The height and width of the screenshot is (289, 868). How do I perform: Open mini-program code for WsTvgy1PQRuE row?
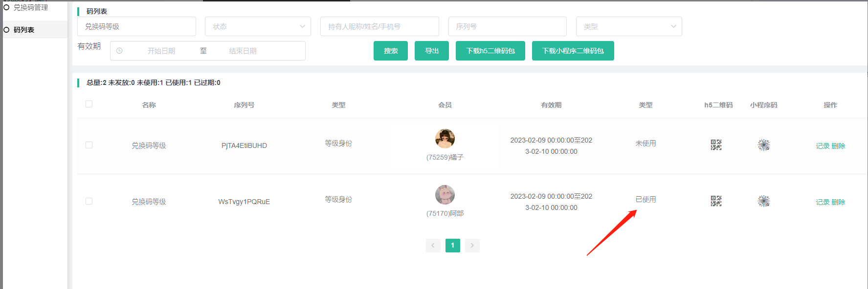[x=763, y=201]
